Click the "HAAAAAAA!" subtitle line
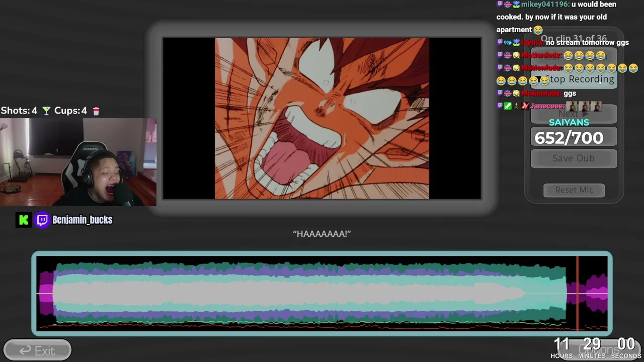 coord(322,234)
